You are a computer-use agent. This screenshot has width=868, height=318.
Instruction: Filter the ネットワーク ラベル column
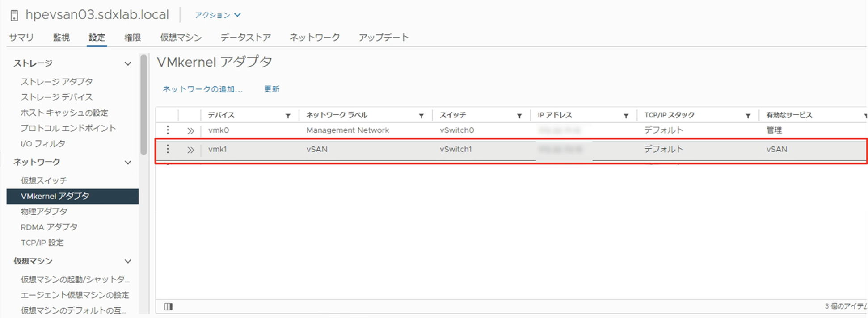(421, 116)
